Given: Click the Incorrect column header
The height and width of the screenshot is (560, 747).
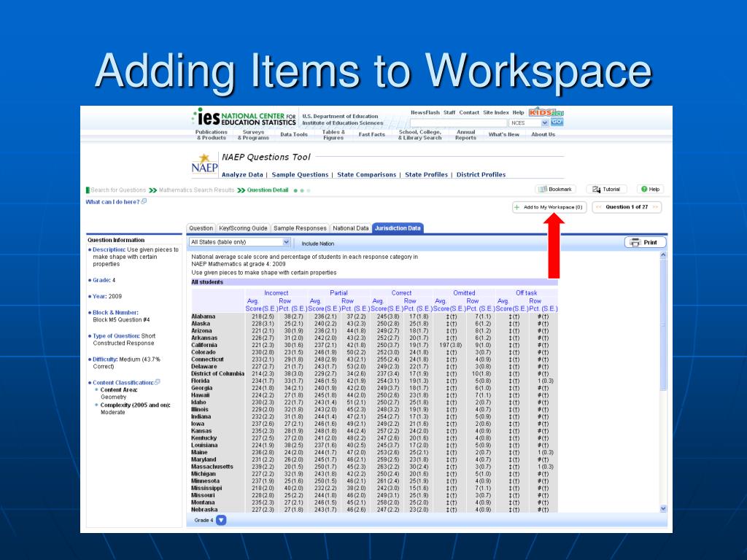Looking at the screenshot, I should click(276, 293).
